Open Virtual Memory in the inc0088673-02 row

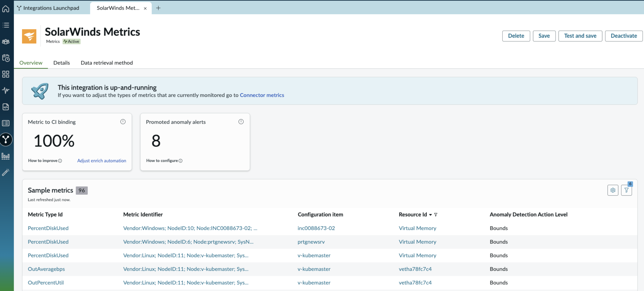pos(417,228)
